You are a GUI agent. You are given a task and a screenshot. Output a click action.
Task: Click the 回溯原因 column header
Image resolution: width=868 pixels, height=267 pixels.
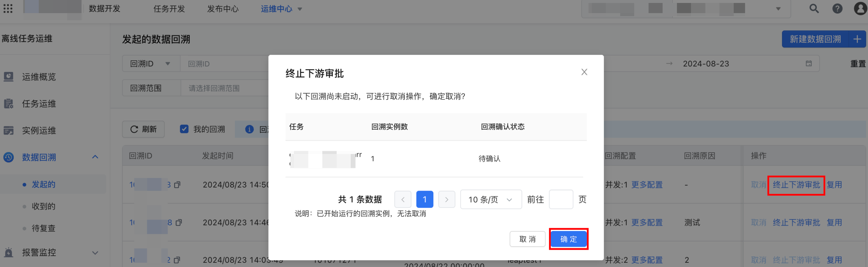coord(699,156)
